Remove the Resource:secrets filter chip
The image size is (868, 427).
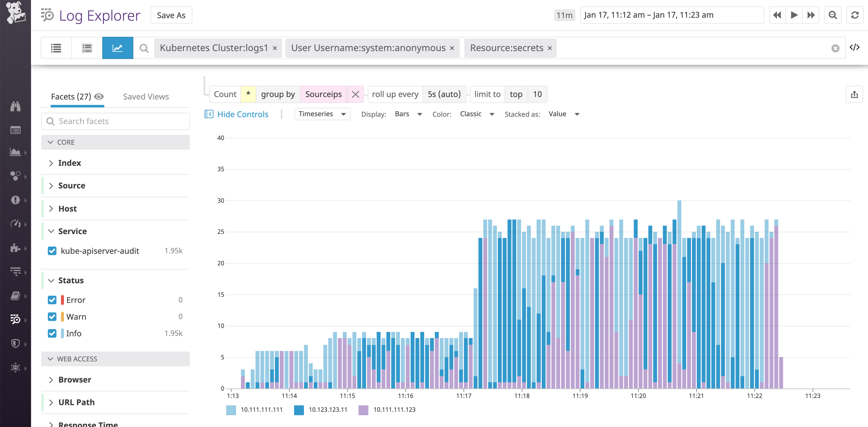549,48
